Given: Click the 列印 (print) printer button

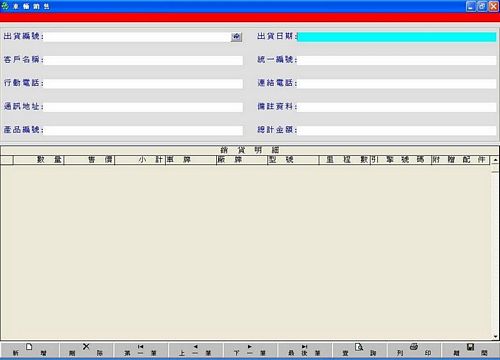Looking at the screenshot, I should pos(414,350).
